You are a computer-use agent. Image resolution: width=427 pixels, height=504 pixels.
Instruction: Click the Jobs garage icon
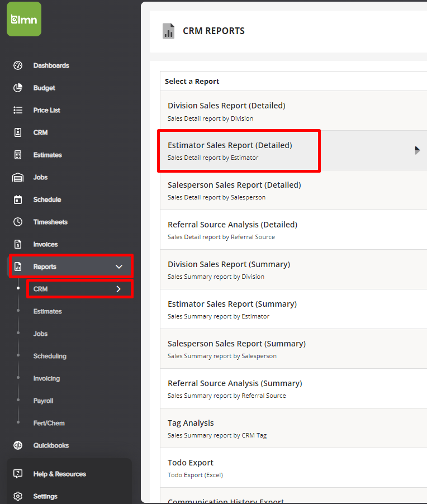[18, 177]
